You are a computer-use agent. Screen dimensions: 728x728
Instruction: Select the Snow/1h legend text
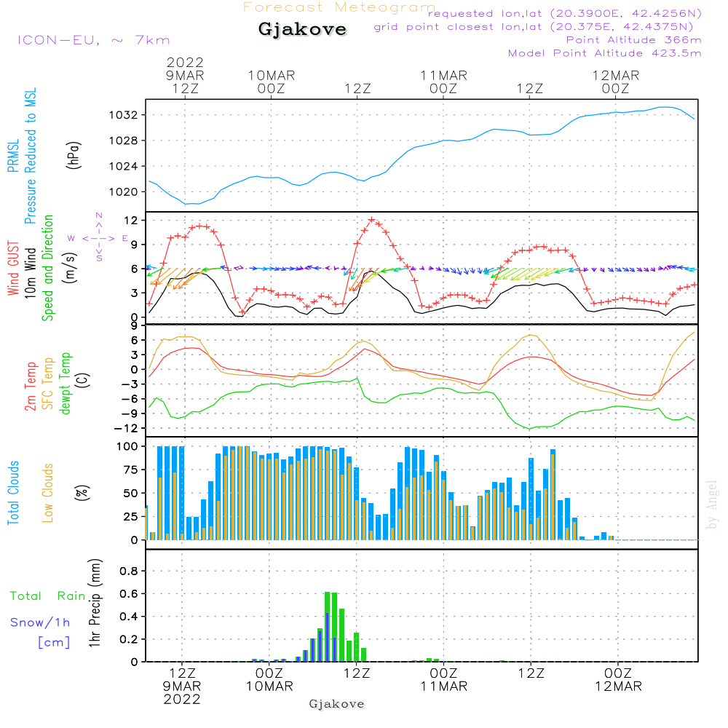pyautogui.click(x=41, y=622)
